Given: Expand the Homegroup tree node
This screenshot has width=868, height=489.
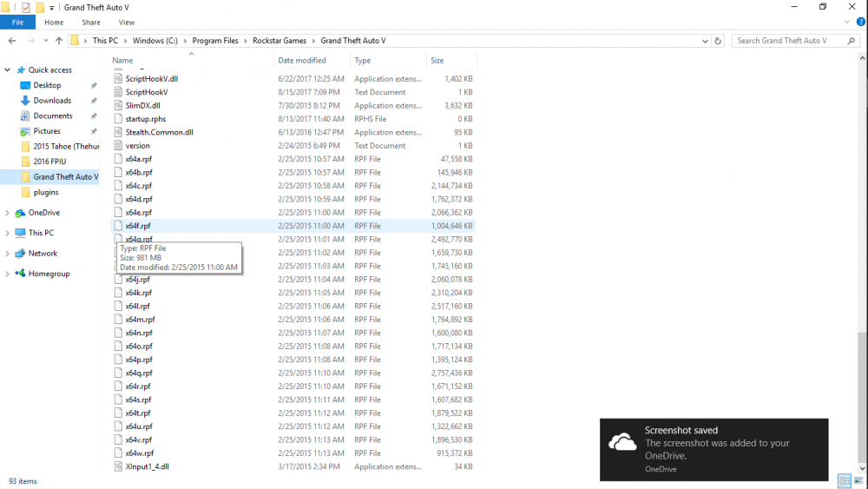Looking at the screenshot, I should pos(7,274).
